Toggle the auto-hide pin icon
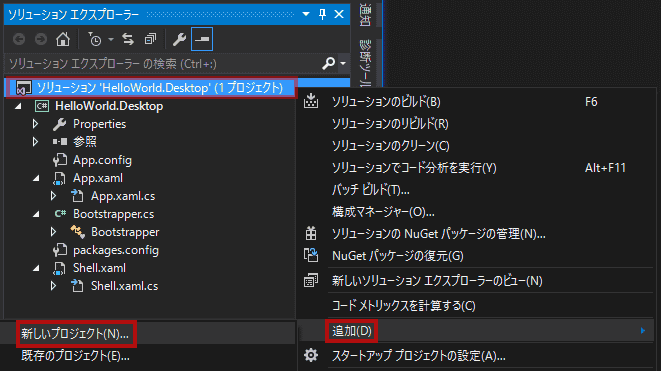This screenshot has width=661, height=371. coord(322,14)
